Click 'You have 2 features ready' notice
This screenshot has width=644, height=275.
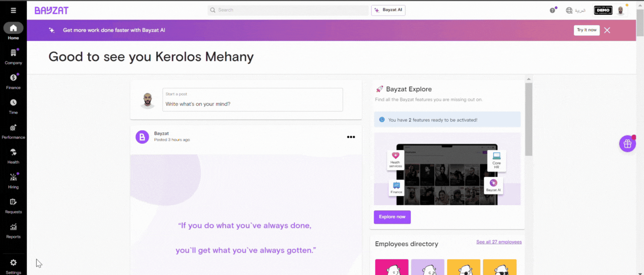click(447, 119)
